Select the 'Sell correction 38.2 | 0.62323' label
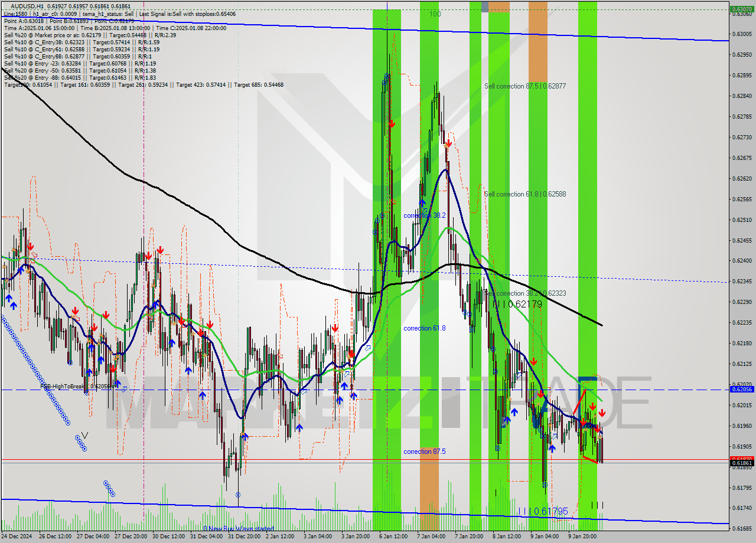 525,293
